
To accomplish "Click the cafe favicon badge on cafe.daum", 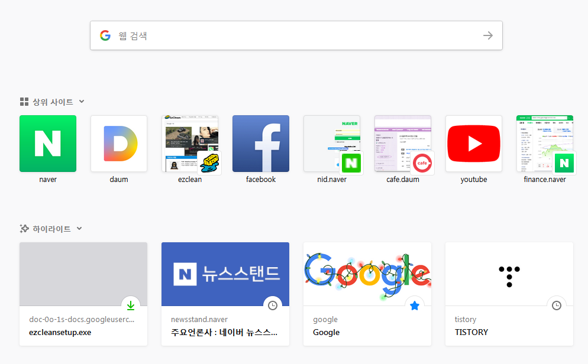I will (422, 163).
